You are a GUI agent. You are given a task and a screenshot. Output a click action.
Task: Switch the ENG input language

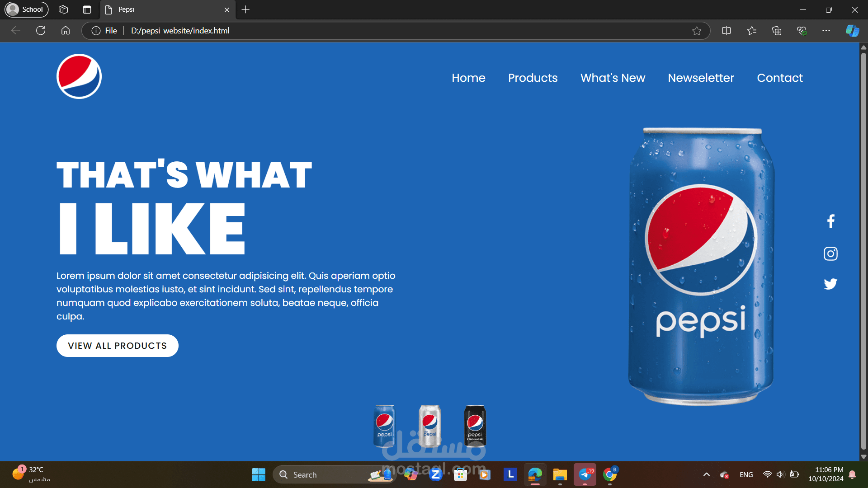point(746,475)
